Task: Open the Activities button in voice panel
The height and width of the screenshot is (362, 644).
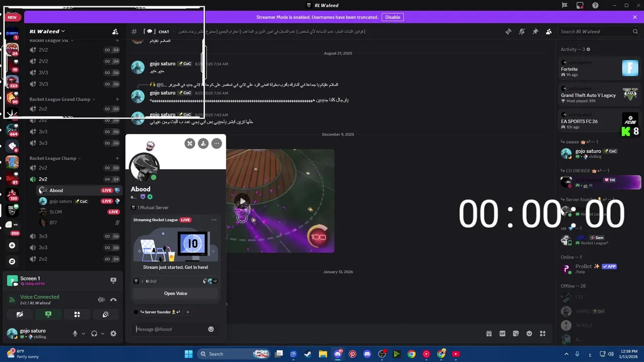Action: tap(77, 314)
